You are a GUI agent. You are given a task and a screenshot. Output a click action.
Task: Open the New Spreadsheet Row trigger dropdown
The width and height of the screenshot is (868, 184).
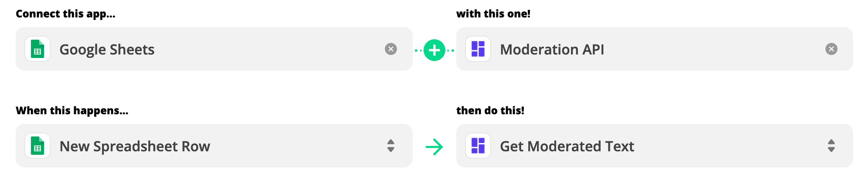tap(214, 146)
